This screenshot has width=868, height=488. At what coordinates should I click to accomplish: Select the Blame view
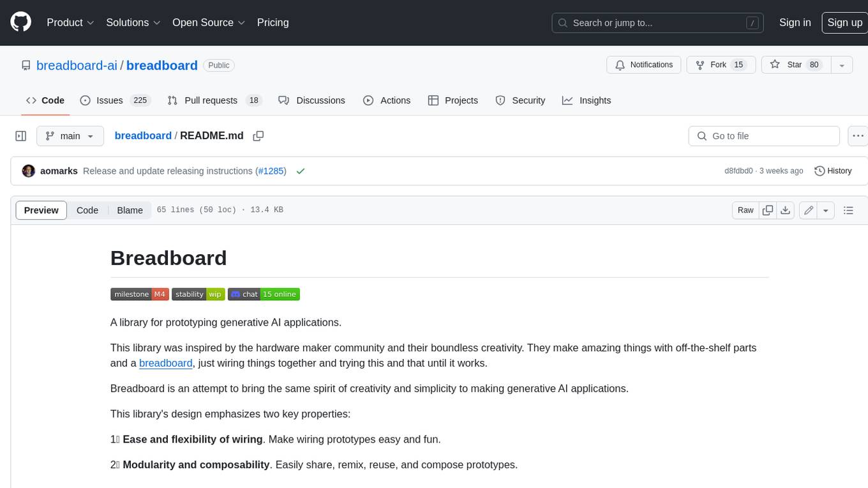(x=130, y=210)
